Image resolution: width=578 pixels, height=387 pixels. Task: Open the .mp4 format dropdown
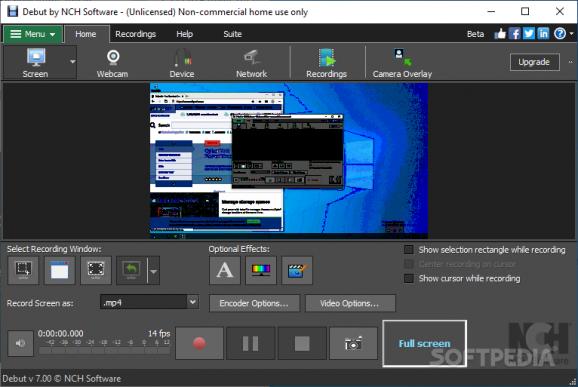[x=150, y=302]
